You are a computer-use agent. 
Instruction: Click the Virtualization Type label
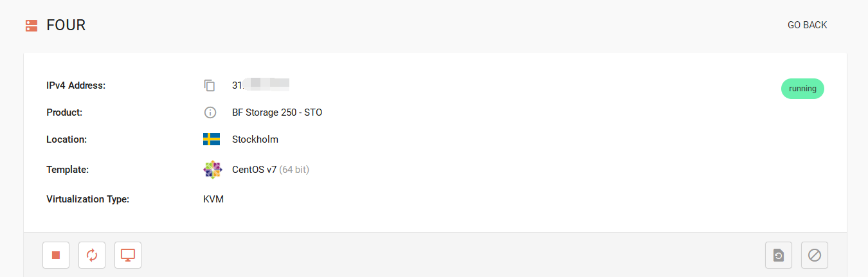[88, 199]
